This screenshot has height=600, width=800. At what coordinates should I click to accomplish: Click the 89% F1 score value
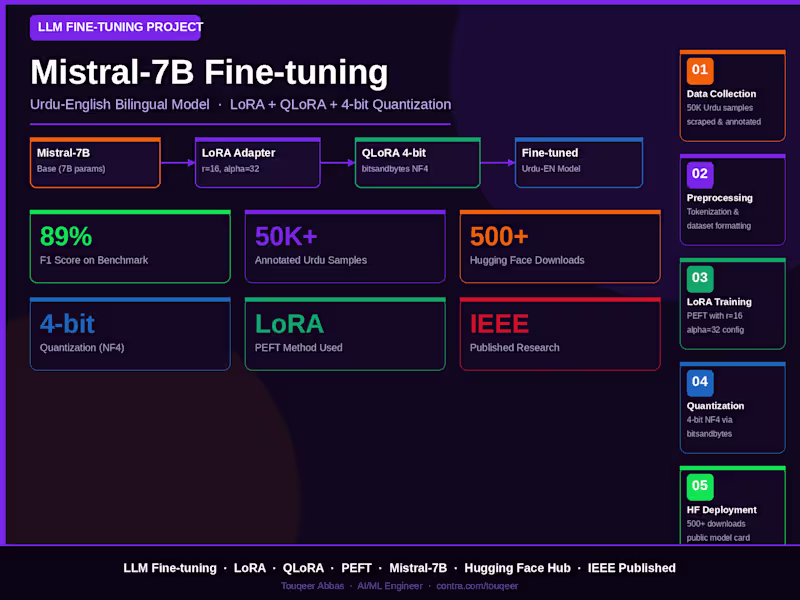pos(66,236)
